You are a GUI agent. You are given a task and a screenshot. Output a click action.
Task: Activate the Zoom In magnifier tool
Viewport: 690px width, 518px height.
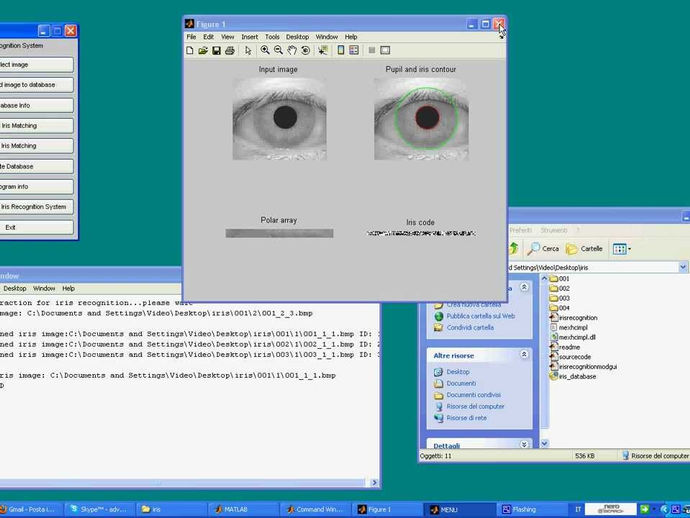pos(264,50)
